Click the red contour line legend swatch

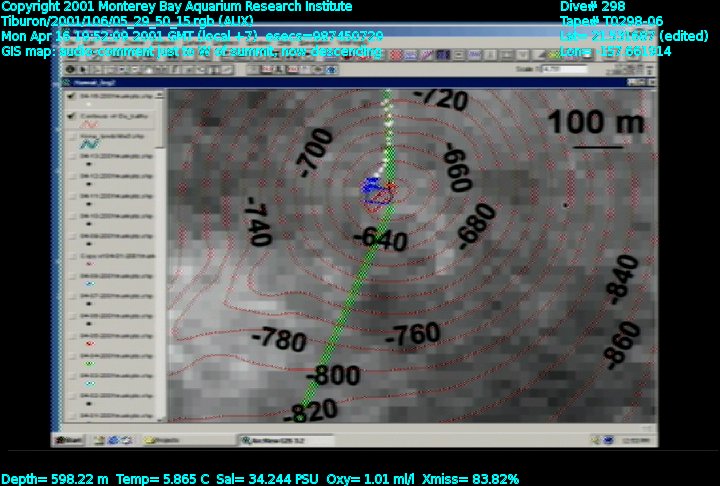point(90,126)
